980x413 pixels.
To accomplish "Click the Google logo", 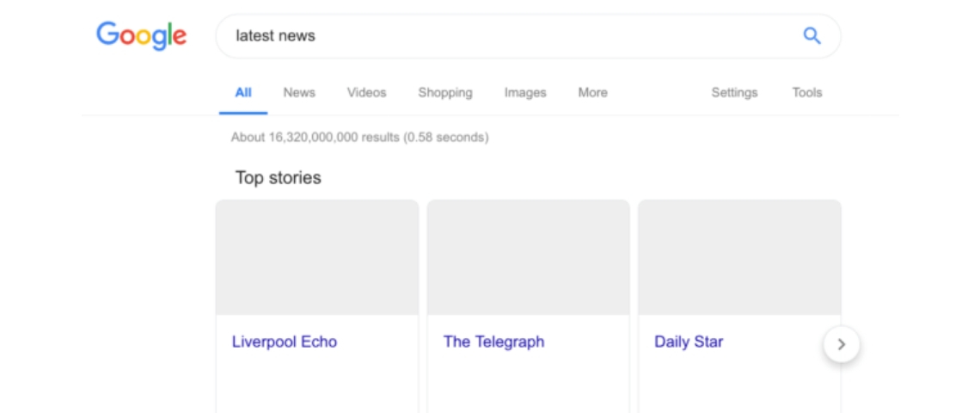I will pos(141,35).
